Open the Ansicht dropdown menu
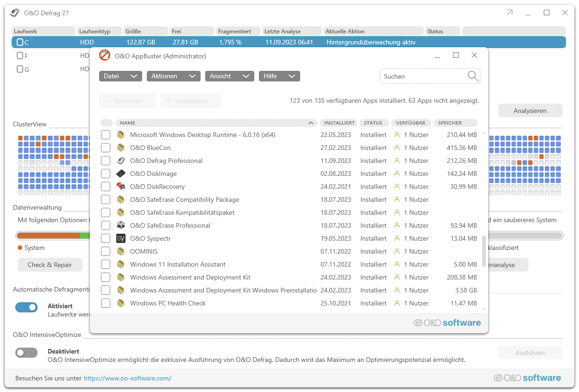 [x=230, y=76]
